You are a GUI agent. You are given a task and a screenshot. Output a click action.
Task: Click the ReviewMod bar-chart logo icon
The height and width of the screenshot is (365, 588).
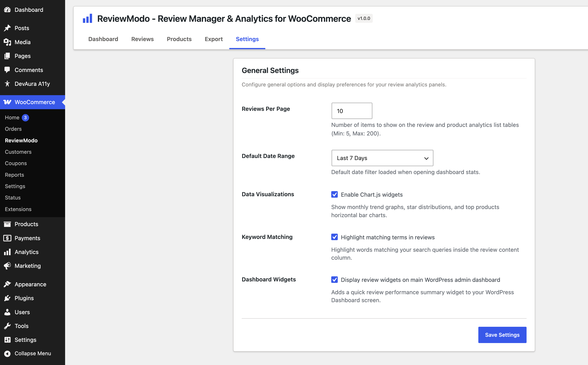[x=87, y=18]
